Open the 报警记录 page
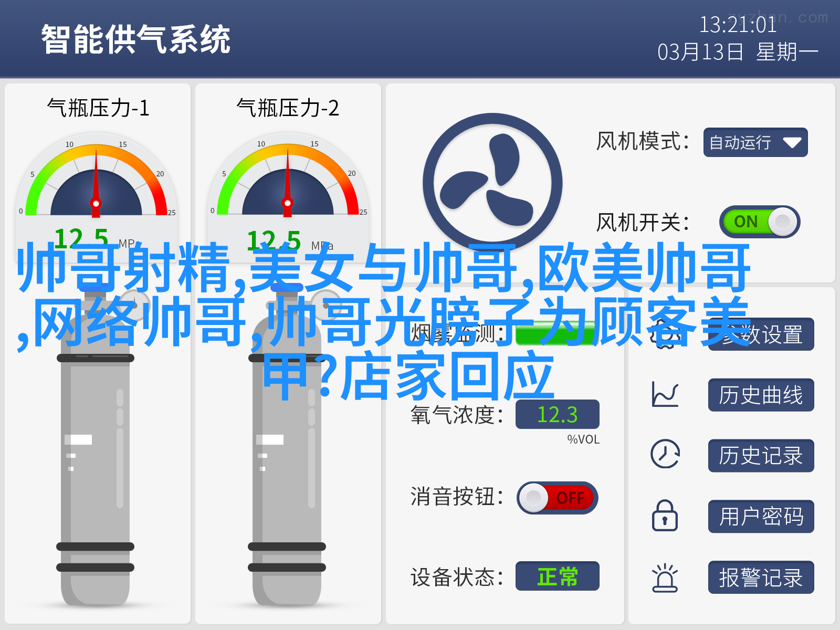The height and width of the screenshot is (630, 840). pos(761,577)
